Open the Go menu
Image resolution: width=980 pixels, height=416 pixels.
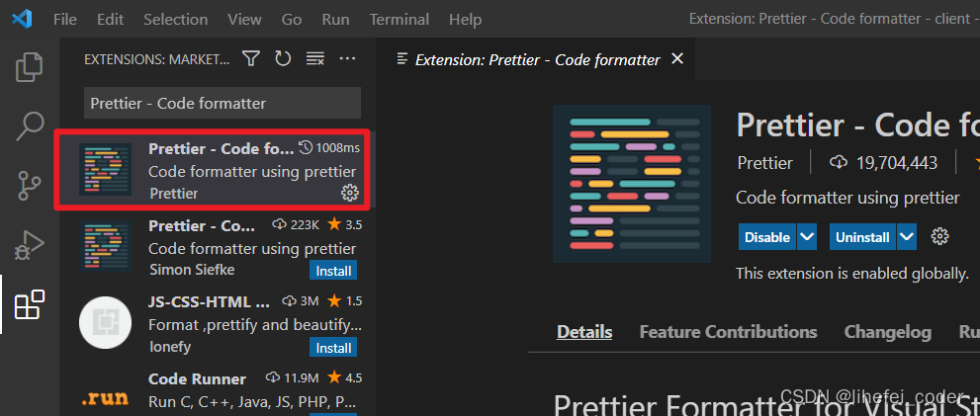click(292, 20)
